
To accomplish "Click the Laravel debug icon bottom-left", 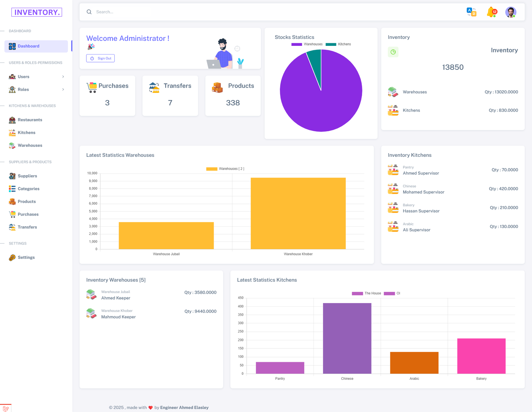I will [x=6, y=408].
